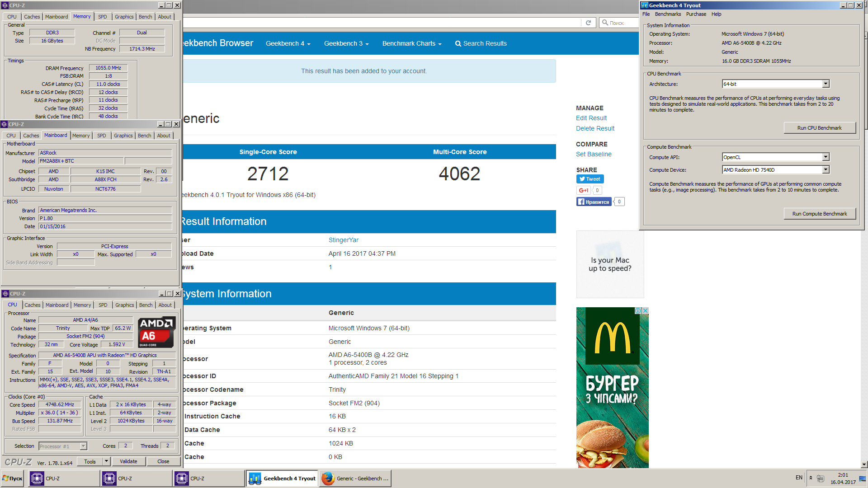This screenshot has height=488, width=868.
Task: Click the Show desktop icon at tray end
Action: (x=863, y=479)
